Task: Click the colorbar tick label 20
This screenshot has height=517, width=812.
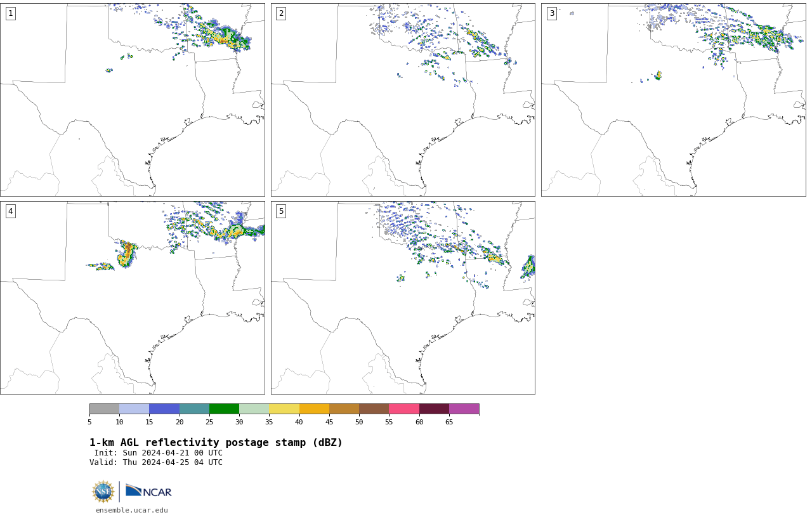Action: coord(180,422)
